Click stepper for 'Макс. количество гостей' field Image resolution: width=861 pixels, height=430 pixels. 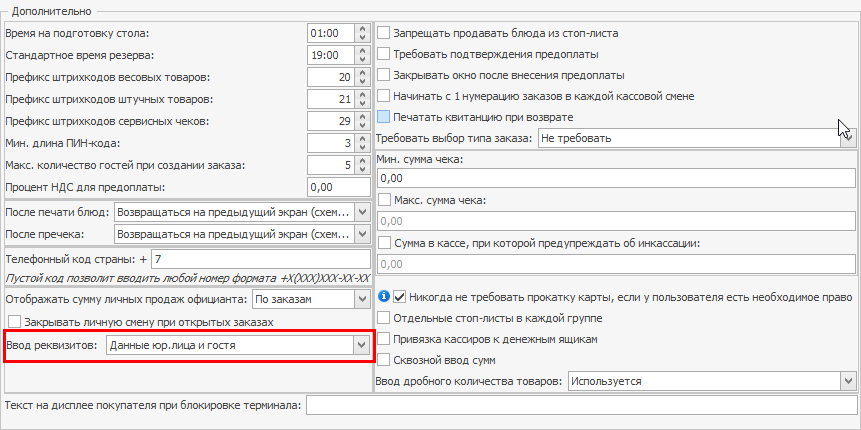pyautogui.click(x=362, y=165)
